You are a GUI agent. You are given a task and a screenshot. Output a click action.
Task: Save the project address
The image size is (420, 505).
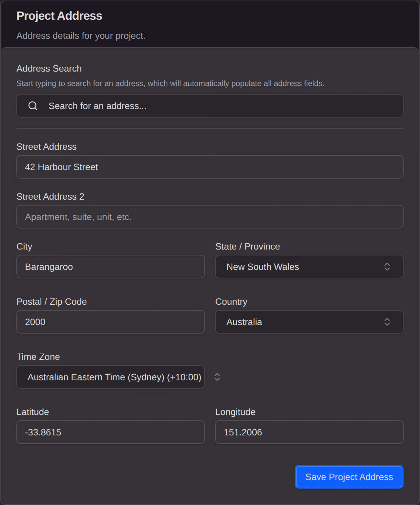point(349,477)
